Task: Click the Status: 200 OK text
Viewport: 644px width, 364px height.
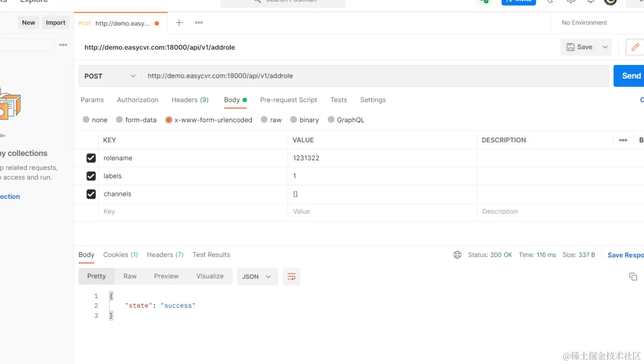Action: [x=490, y=255]
